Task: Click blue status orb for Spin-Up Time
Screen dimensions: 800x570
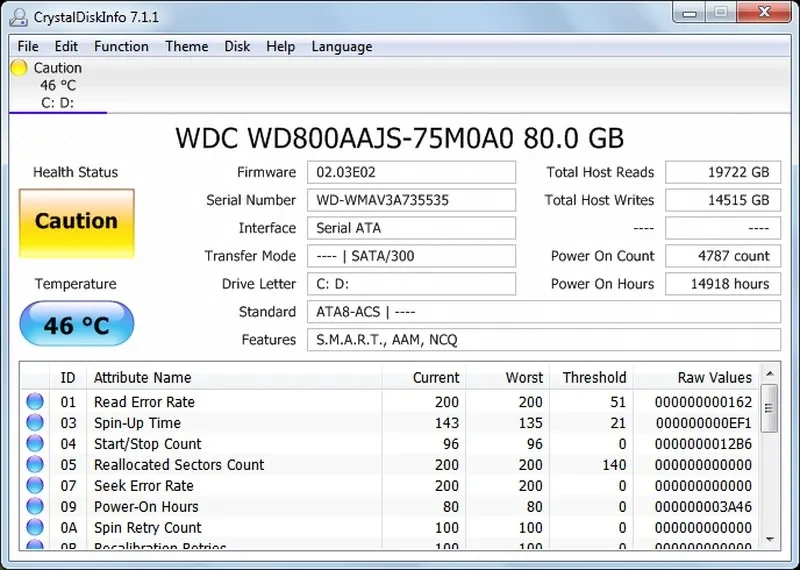Action: coord(35,423)
